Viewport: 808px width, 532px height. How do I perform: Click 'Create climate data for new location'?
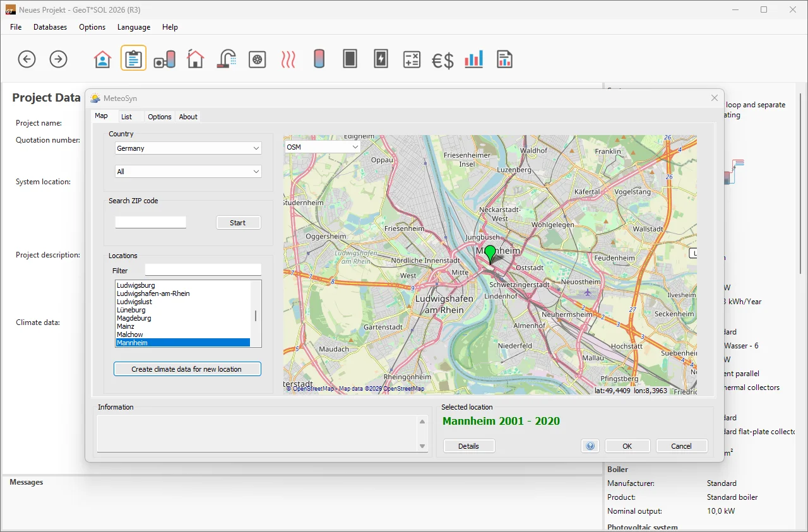tap(187, 369)
